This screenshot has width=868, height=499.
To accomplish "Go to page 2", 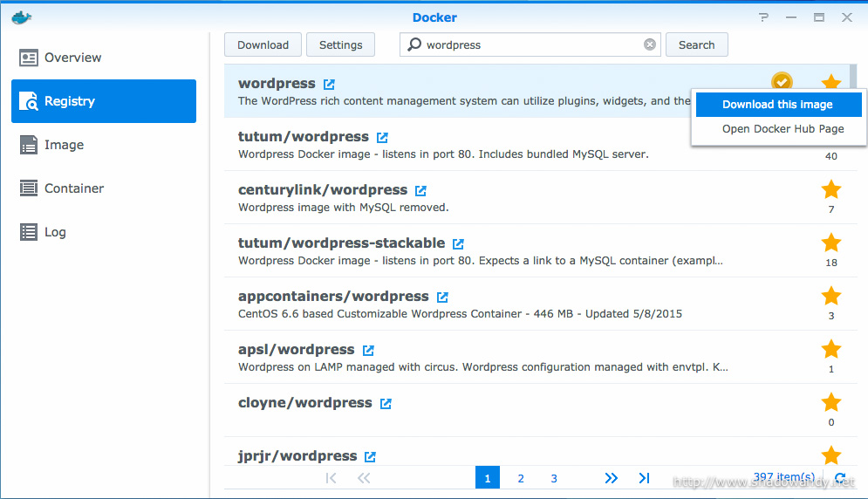I will (x=520, y=478).
